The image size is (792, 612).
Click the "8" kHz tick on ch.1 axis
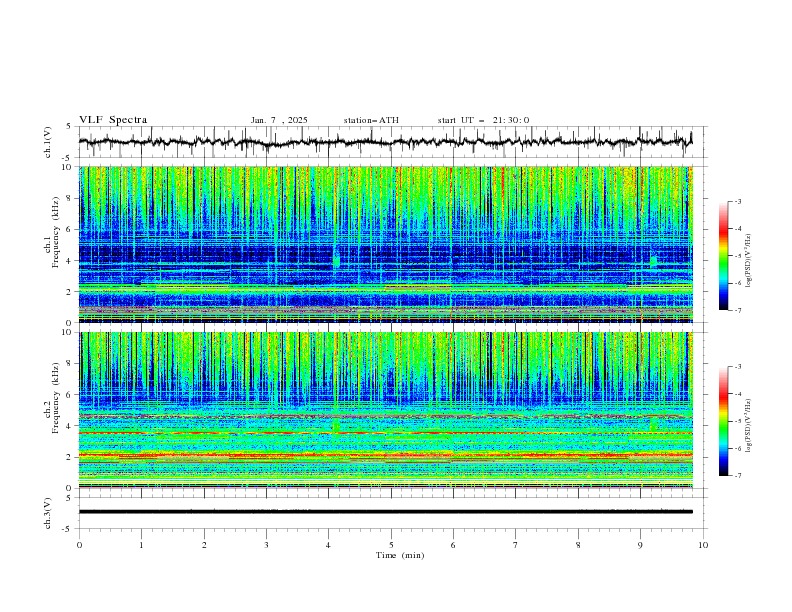click(x=69, y=198)
